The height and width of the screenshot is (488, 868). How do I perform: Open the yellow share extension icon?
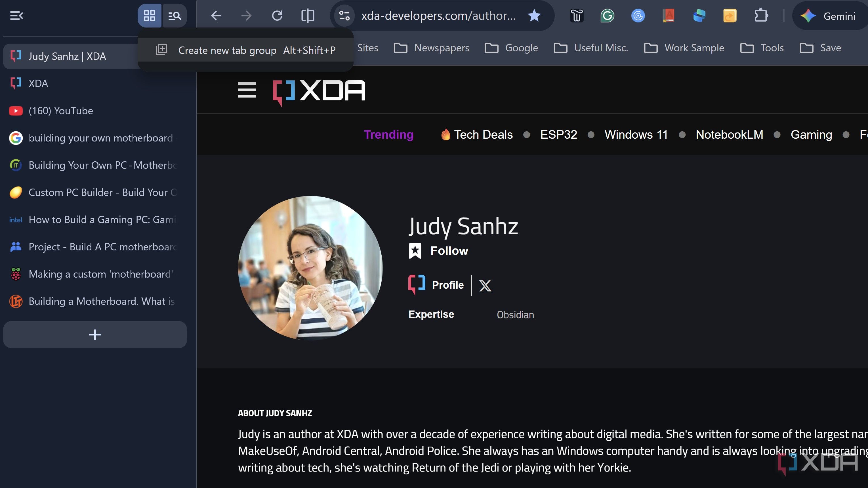tap(730, 16)
